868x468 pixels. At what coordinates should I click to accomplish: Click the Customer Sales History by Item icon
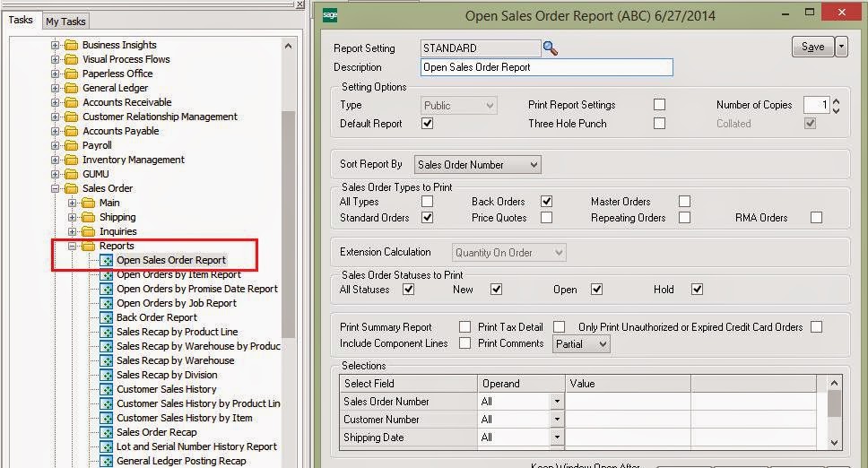click(107, 418)
